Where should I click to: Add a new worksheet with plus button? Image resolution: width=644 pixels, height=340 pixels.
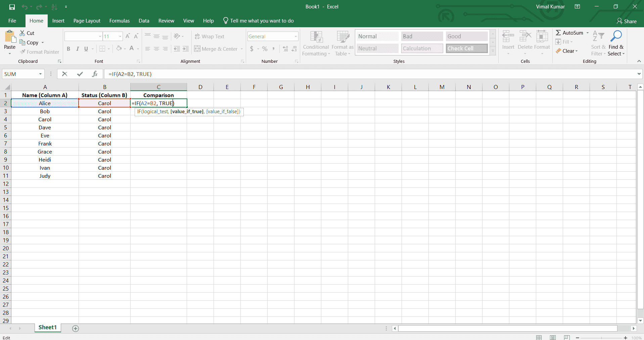coord(75,328)
